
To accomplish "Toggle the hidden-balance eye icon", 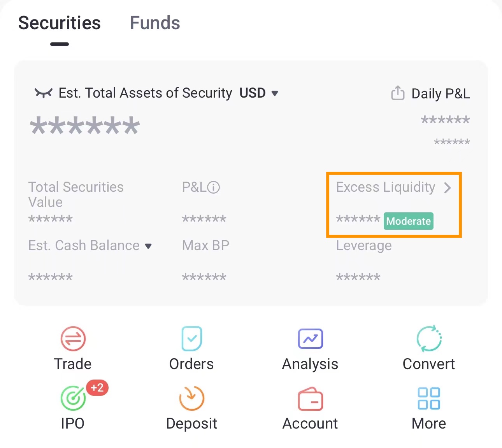I will pyautogui.click(x=43, y=93).
